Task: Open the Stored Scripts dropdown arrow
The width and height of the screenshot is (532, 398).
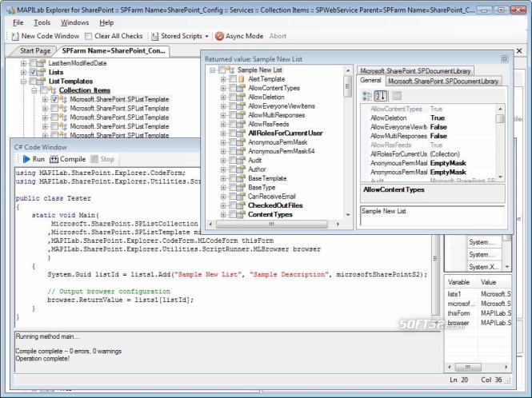Action: point(206,36)
